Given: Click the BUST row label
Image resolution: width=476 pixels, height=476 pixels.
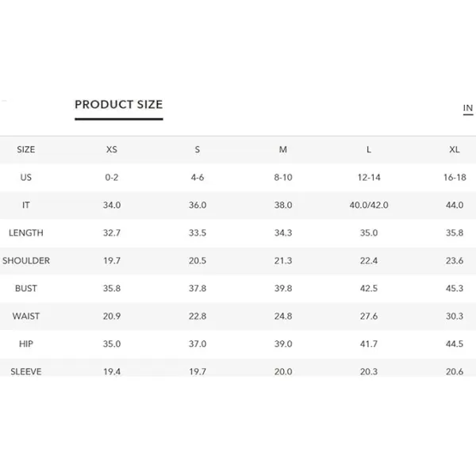Looking at the screenshot, I should pyautogui.click(x=26, y=289).
